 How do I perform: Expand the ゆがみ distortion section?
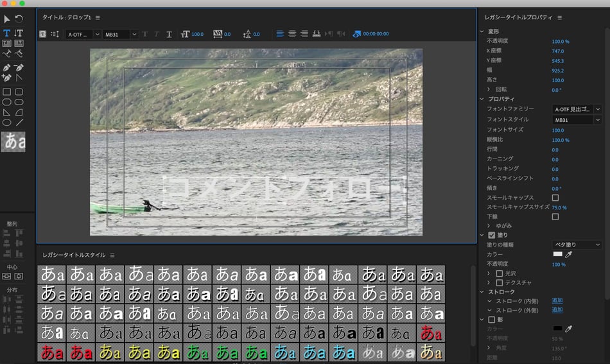pos(489,226)
